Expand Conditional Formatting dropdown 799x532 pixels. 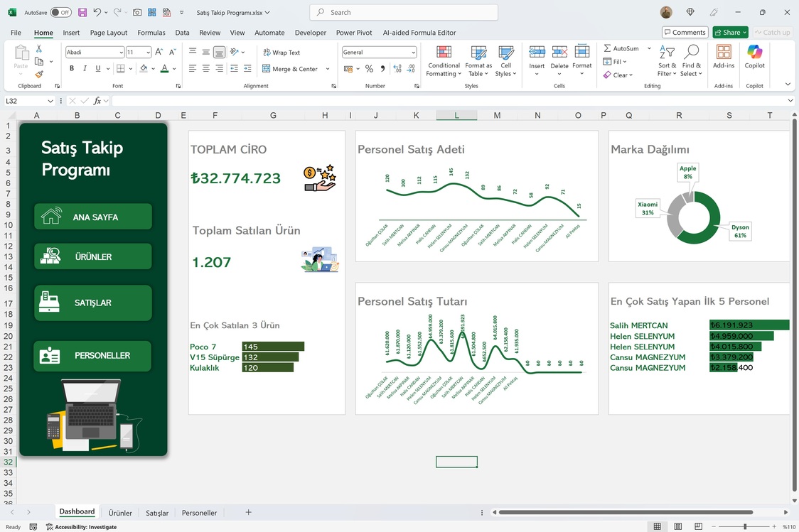444,61
